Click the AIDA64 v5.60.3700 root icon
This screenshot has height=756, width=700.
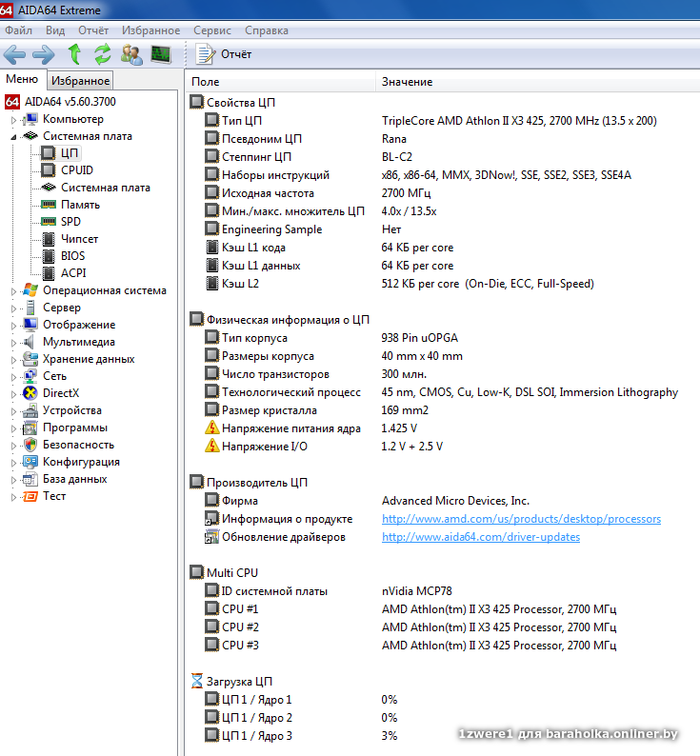[x=12, y=102]
